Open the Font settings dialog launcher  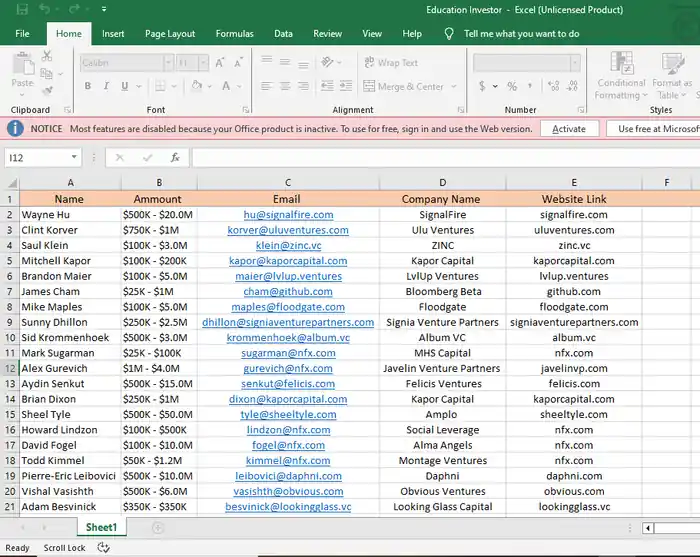(x=246, y=110)
